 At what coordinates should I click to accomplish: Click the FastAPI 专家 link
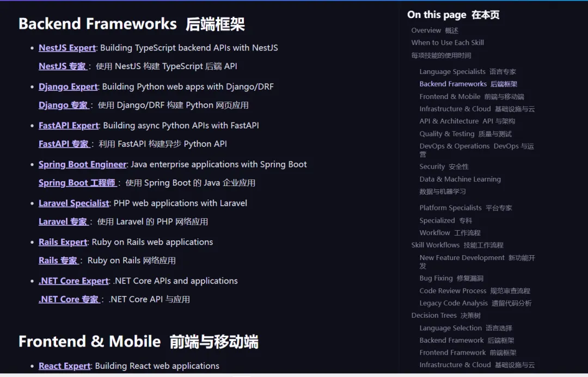pos(64,144)
